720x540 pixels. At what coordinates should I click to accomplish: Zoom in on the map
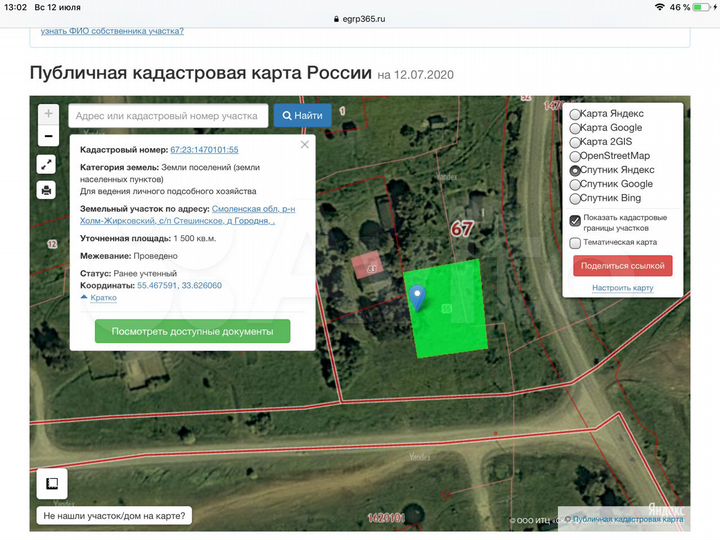tap(48, 114)
